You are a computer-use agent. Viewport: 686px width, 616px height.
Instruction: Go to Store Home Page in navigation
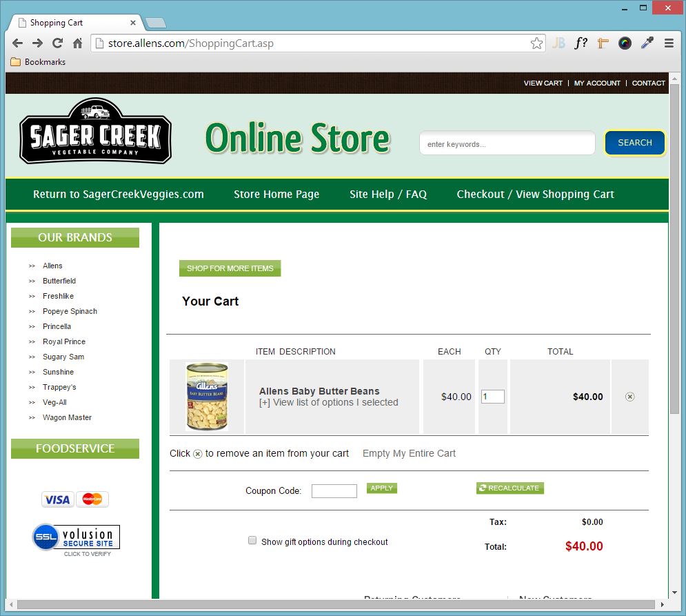[276, 195]
